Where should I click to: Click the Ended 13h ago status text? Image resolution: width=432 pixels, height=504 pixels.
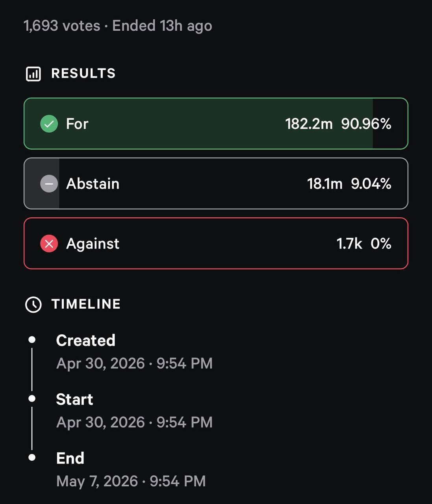[x=162, y=26]
